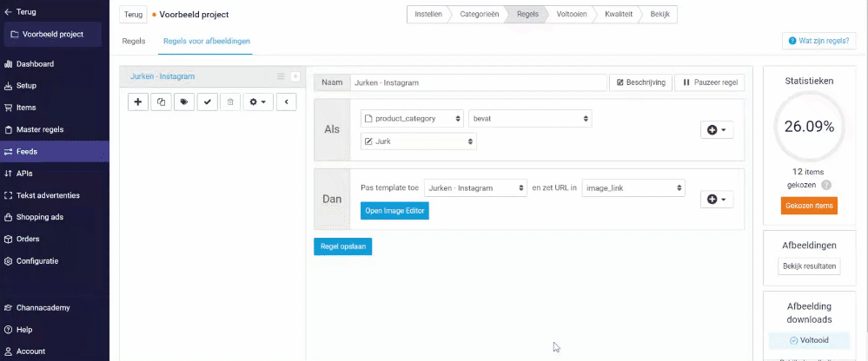Pause the rule with Pauzeer regel
Screen dimensions: 868x361
point(710,83)
